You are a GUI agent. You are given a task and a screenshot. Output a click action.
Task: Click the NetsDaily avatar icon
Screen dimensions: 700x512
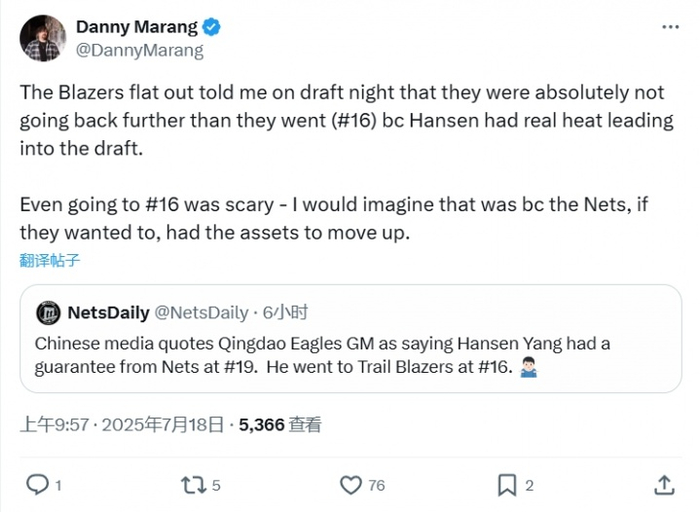48,313
